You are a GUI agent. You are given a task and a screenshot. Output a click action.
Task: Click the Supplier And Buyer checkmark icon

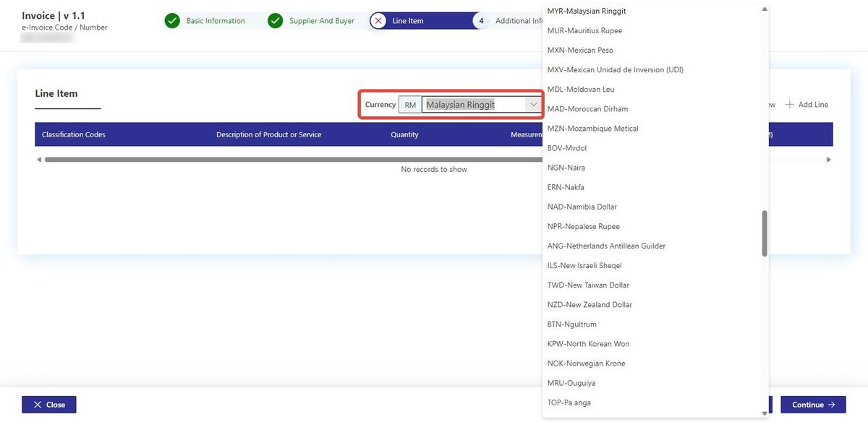276,21
